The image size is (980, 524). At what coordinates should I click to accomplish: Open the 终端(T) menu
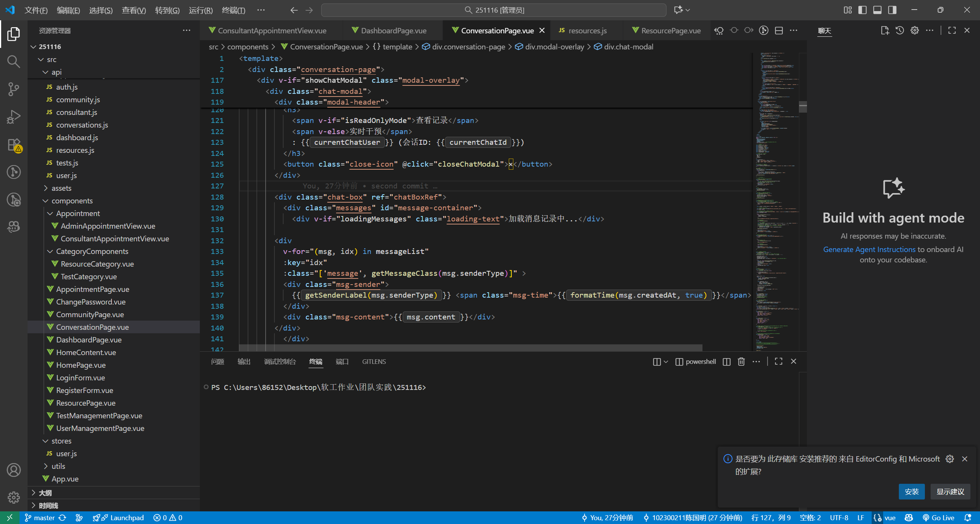(x=234, y=10)
